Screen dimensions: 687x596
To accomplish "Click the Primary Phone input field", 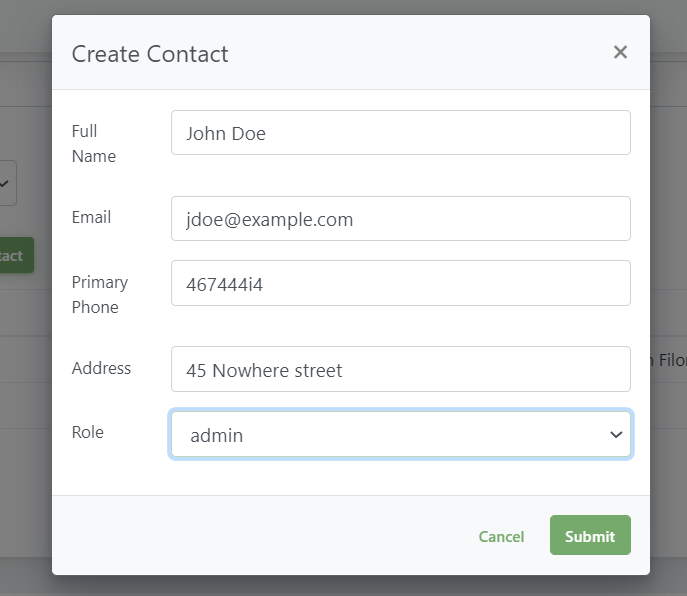I will click(x=400, y=283).
